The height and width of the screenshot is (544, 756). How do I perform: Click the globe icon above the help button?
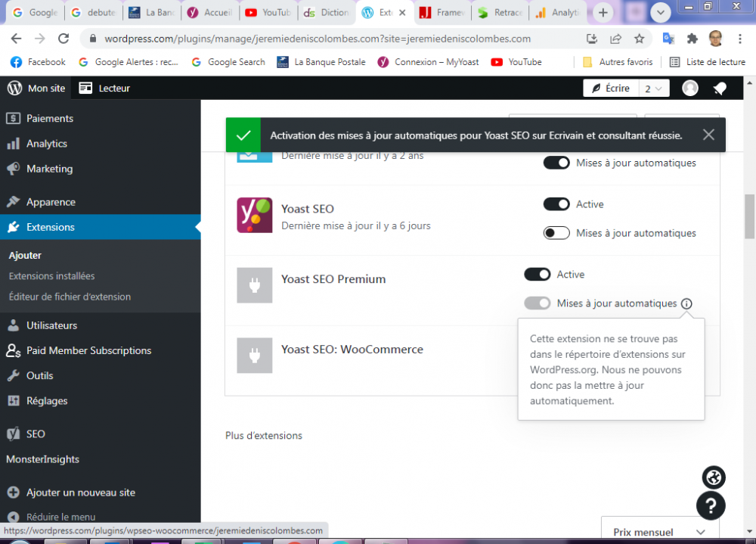(x=714, y=478)
